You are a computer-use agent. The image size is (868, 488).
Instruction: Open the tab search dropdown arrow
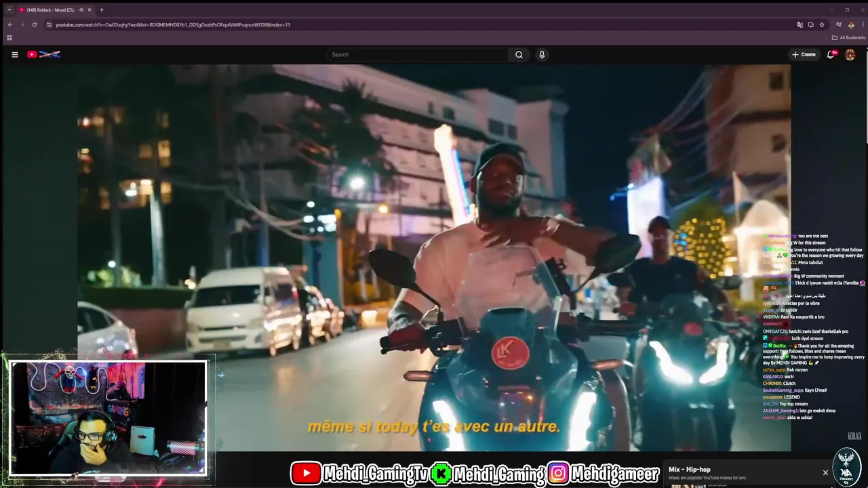(9, 9)
